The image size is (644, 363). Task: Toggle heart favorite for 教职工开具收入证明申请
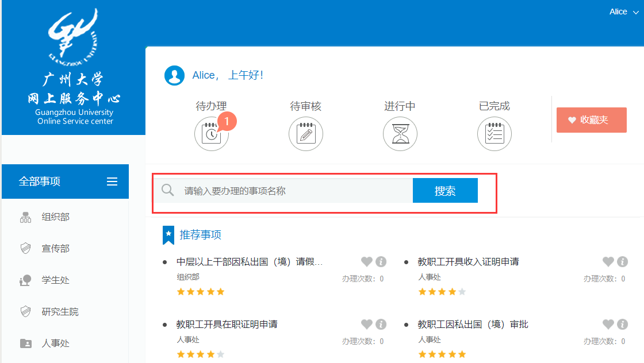608,262
